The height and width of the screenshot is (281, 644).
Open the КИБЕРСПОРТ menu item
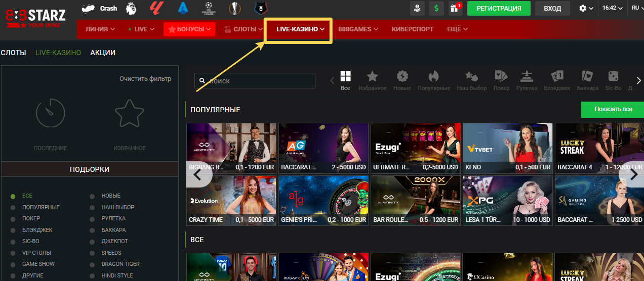coord(412,29)
